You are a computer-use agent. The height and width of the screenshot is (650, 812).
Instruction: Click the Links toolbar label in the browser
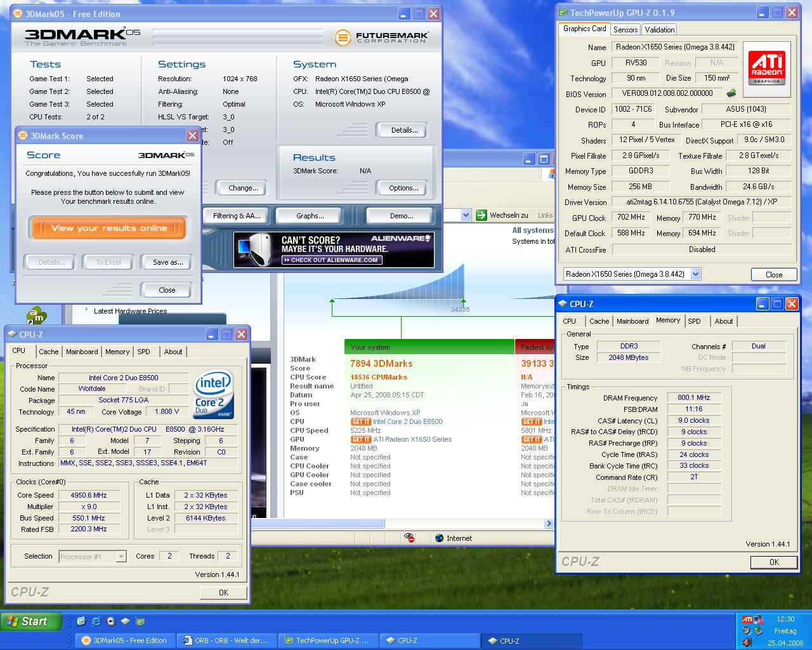click(x=545, y=215)
